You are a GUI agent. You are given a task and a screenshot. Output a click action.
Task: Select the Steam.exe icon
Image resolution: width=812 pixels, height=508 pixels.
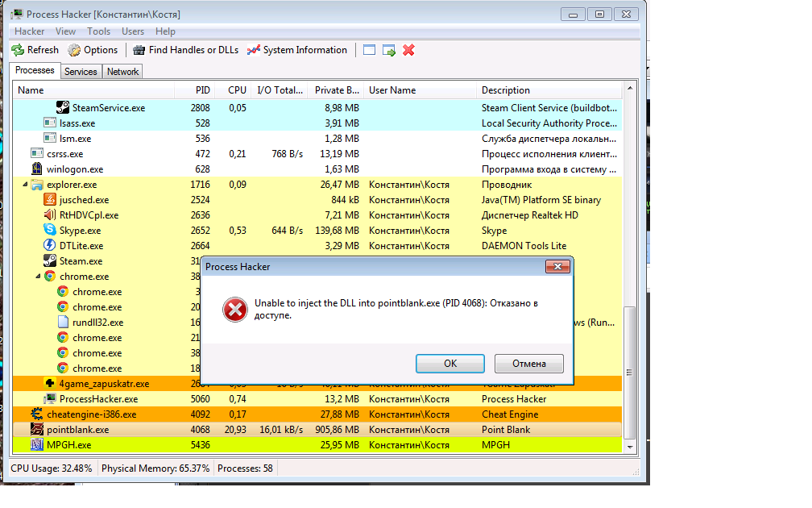click(50, 260)
